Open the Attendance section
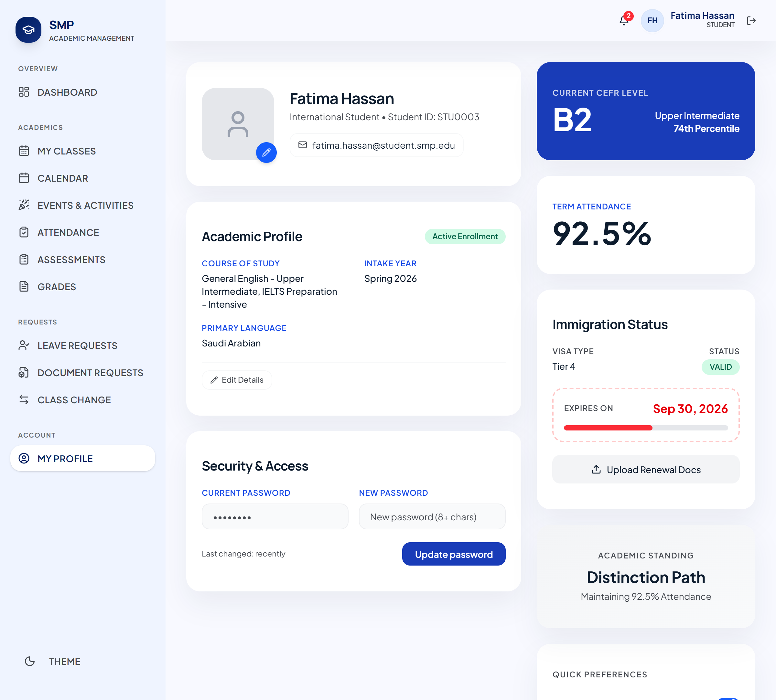The image size is (776, 700). coord(83,233)
